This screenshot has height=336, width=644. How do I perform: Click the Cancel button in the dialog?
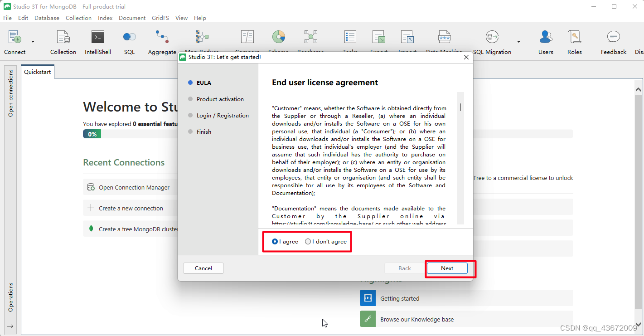coord(203,268)
